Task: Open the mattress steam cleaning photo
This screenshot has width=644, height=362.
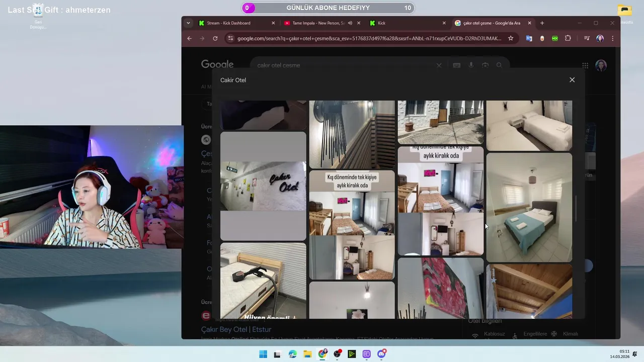Action: [263, 281]
